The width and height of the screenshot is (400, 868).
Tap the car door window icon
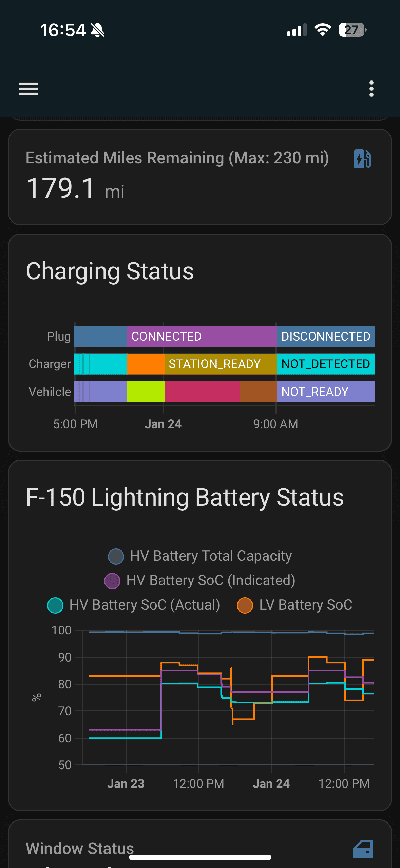click(x=363, y=849)
